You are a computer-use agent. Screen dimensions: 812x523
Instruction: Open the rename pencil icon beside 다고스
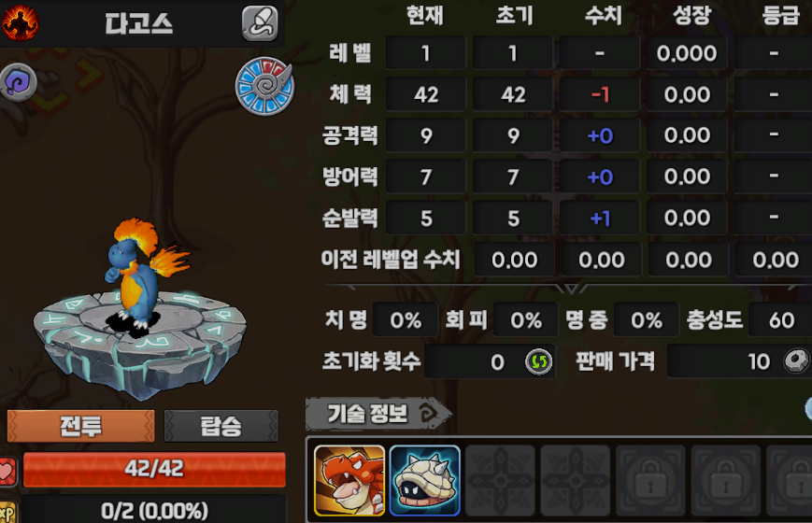click(260, 23)
